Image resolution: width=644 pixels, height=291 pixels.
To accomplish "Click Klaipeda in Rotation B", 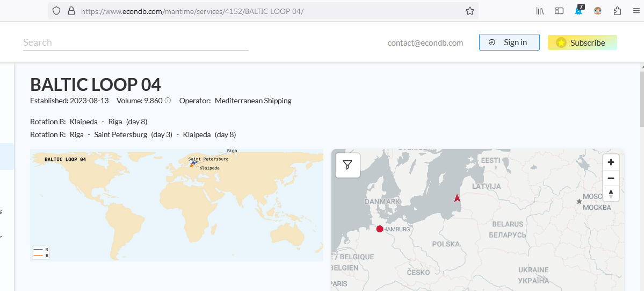I will coord(84,122).
